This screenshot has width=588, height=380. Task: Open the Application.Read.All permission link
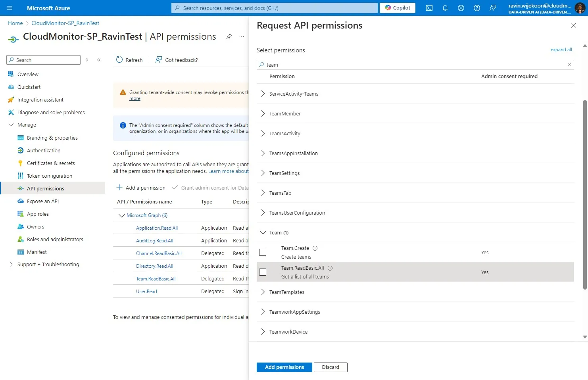coord(157,228)
